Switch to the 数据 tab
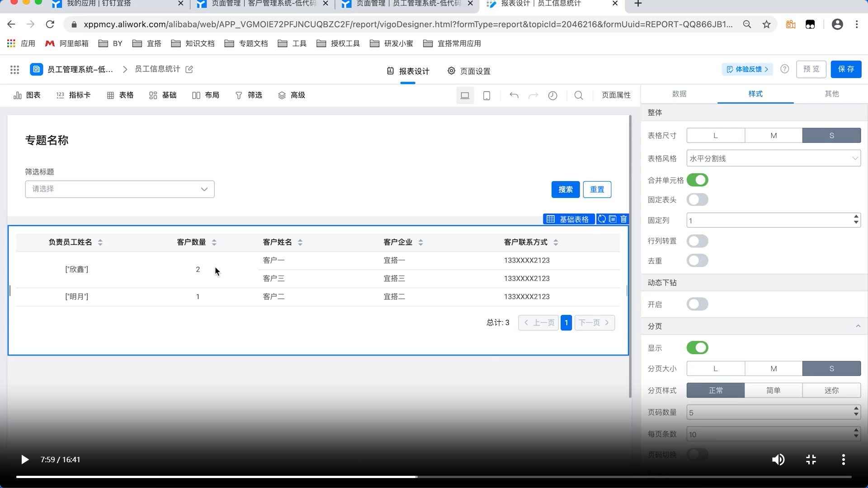This screenshot has height=488, width=868. click(679, 94)
